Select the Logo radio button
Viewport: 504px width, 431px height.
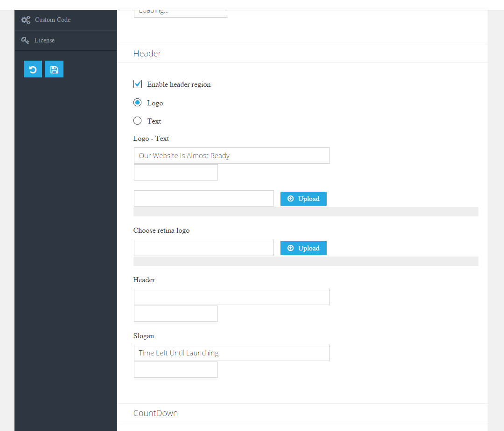pyautogui.click(x=138, y=103)
